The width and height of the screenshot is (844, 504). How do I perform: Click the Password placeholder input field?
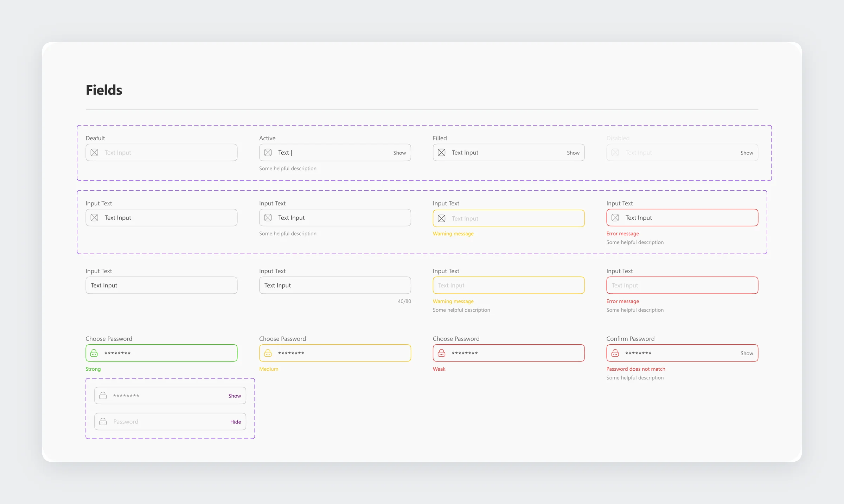point(170,421)
